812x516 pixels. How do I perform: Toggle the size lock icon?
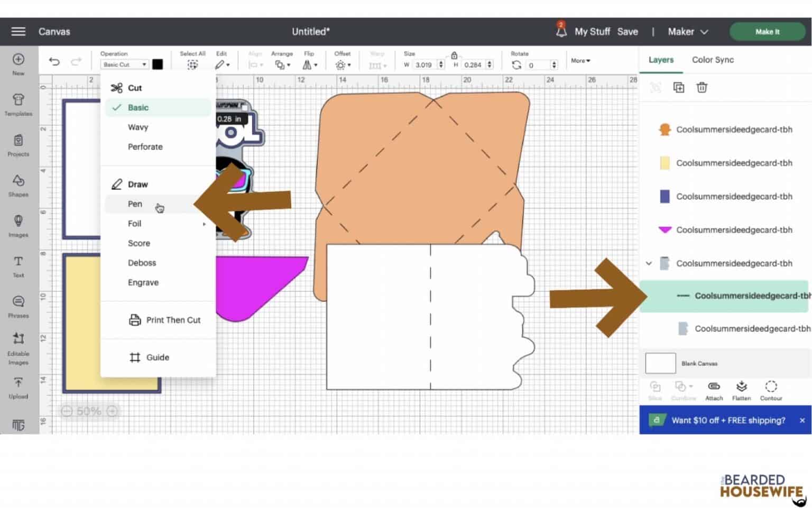point(454,56)
